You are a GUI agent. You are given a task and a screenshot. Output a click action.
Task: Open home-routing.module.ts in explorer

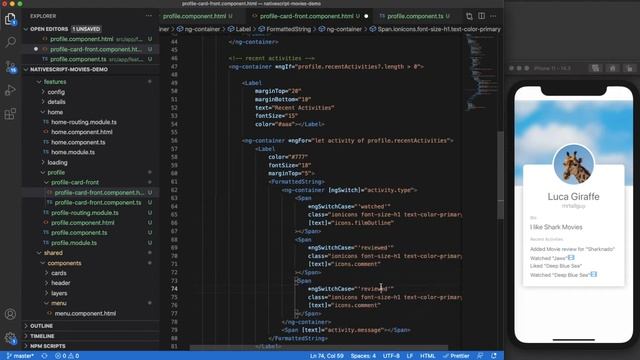(x=84, y=122)
